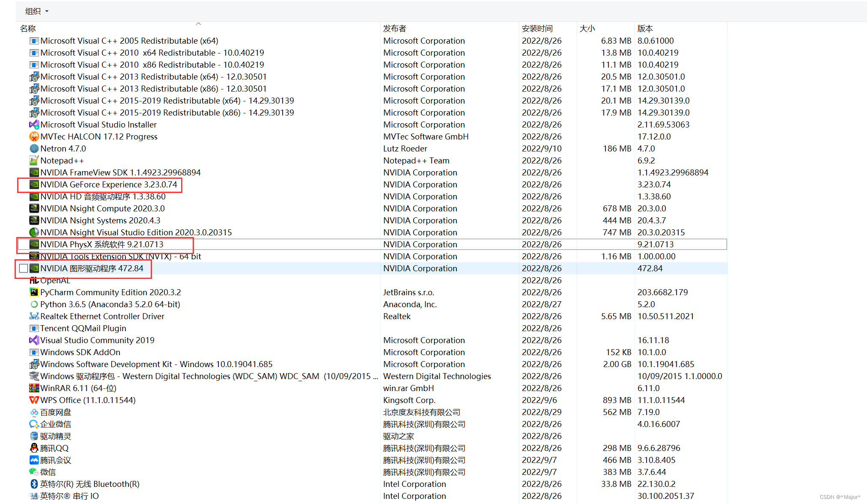Select Microsoft Visual C++ 2010 x64 Redistributable entry
This screenshot has height=504, width=867.
point(372,53)
